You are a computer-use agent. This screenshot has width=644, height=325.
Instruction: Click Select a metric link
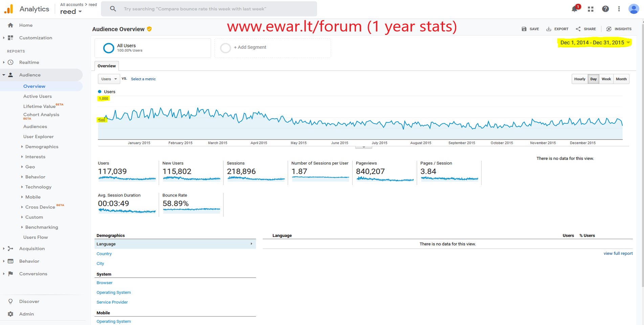143,79
